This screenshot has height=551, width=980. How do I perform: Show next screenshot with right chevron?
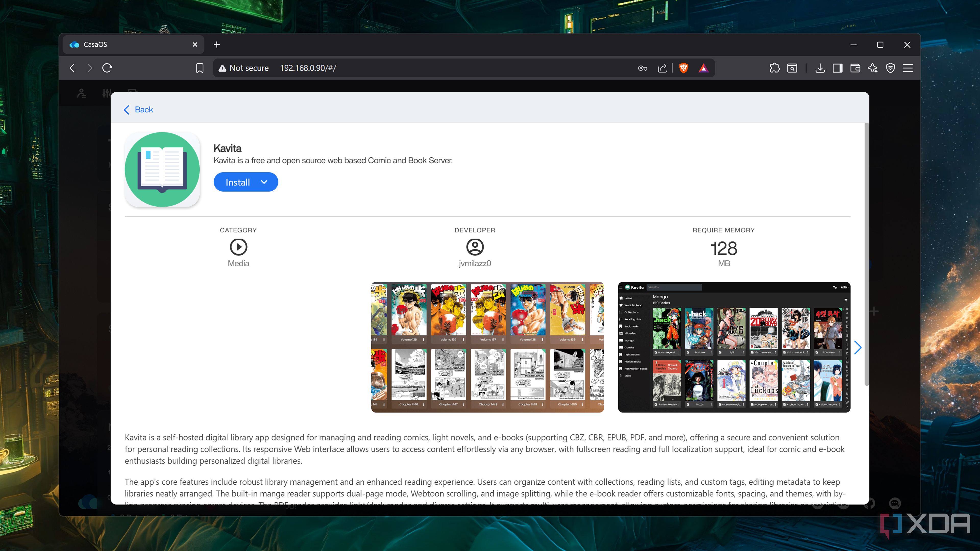point(857,347)
